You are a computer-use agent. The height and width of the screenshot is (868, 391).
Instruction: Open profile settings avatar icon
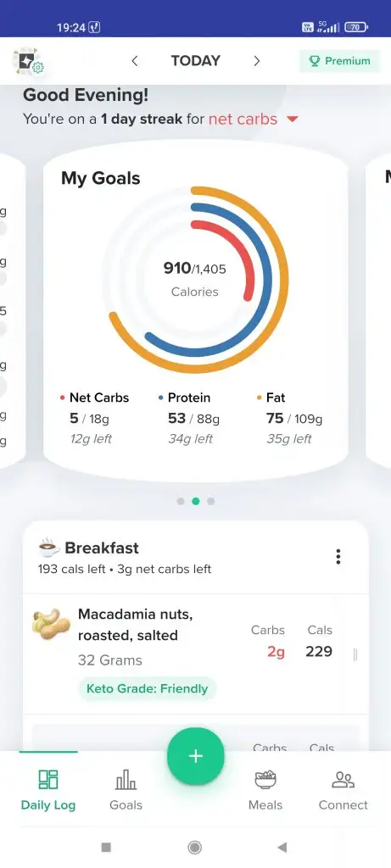click(x=28, y=61)
